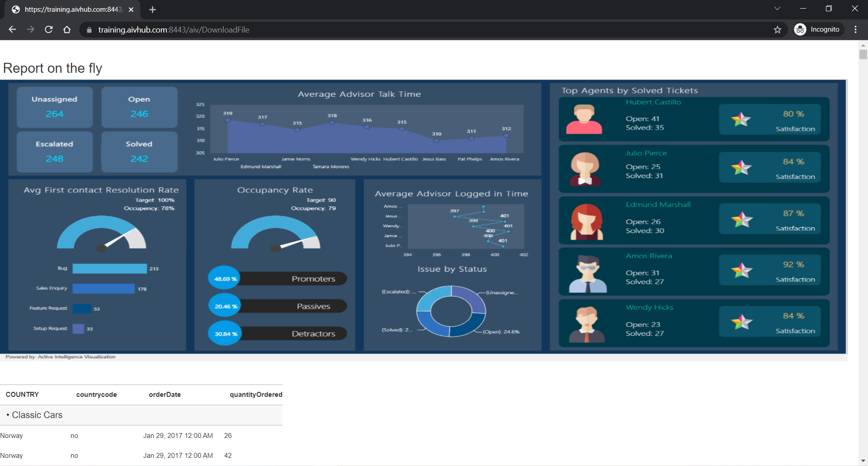Screen dimensions: 868x466
Task: Click the COUNTRY column header
Action: pyautogui.click(x=22, y=395)
